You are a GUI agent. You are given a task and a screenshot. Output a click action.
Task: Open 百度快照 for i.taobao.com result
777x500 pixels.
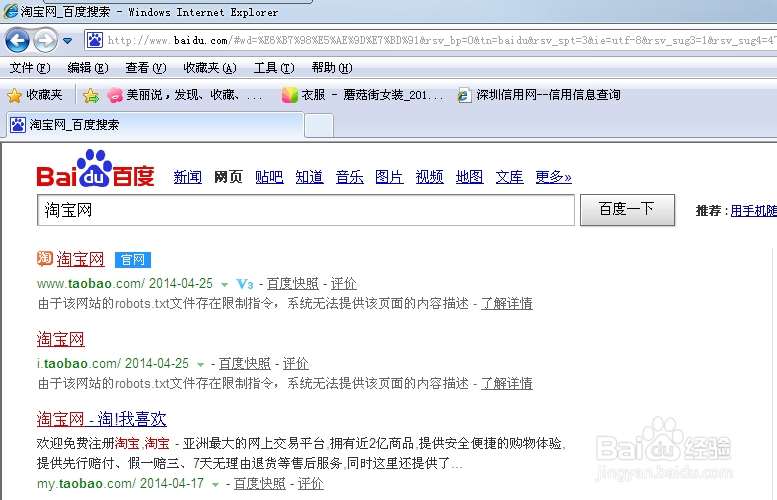click(245, 364)
